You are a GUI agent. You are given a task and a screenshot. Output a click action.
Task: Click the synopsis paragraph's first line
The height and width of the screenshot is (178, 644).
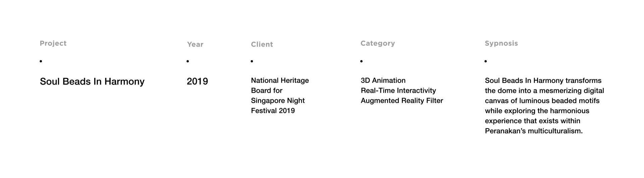coord(543,81)
